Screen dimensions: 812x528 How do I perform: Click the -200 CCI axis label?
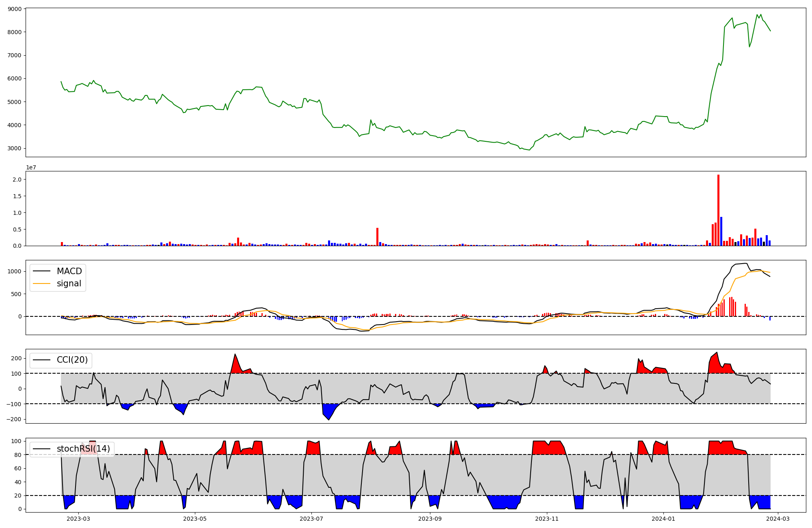click(x=15, y=419)
